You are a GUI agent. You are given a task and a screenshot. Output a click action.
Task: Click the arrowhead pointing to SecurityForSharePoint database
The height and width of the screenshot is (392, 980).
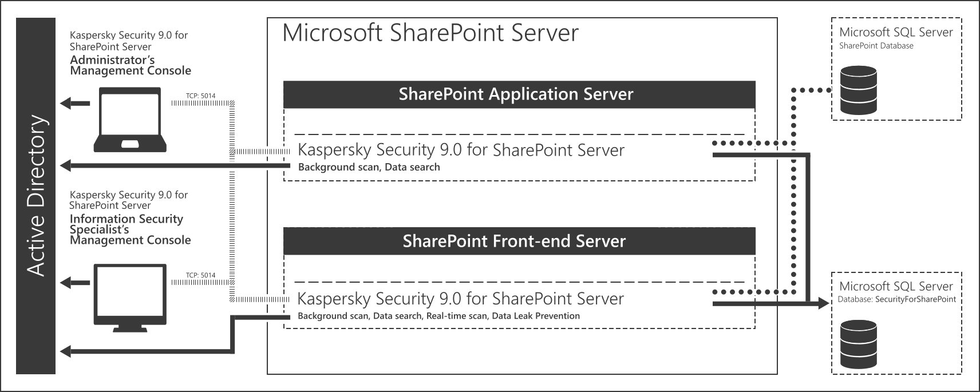pos(823,303)
